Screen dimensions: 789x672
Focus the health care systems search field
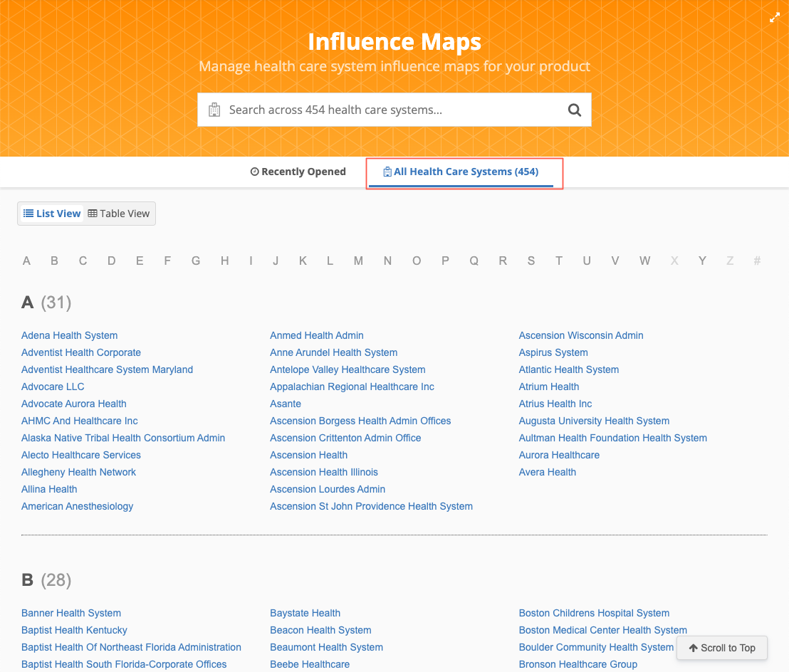click(x=394, y=110)
